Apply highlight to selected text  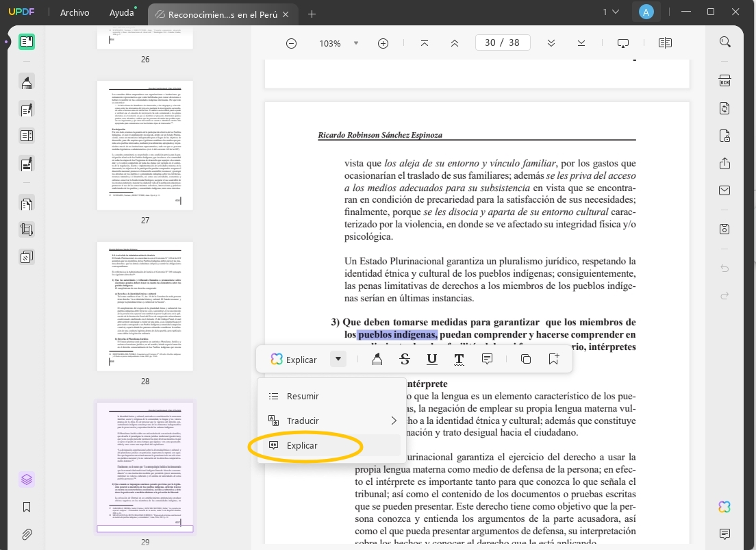377,359
